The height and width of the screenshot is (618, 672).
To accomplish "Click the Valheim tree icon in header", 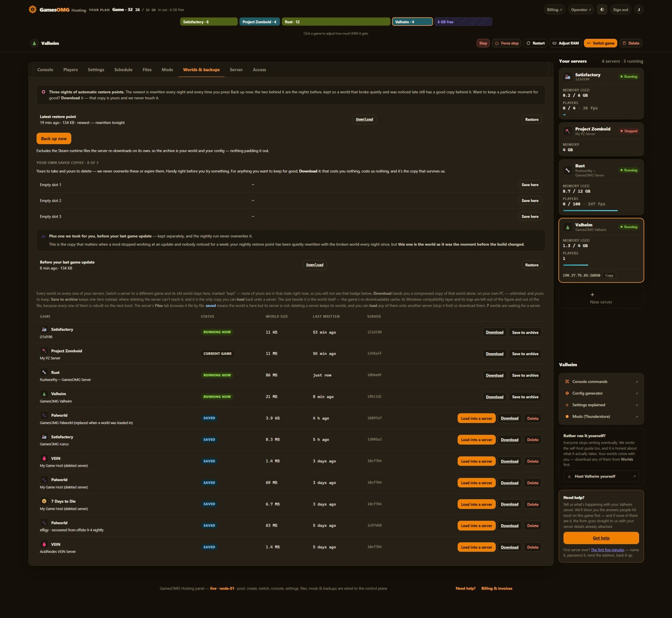I will click(x=34, y=43).
